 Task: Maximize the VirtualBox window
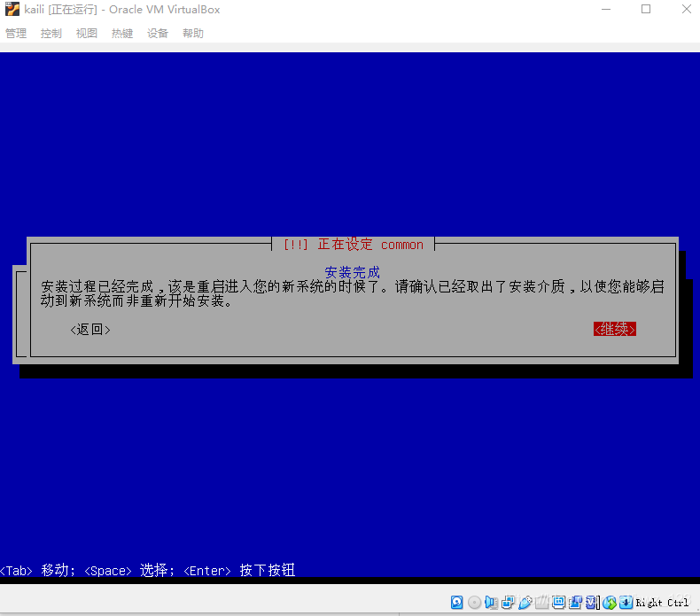(646, 10)
